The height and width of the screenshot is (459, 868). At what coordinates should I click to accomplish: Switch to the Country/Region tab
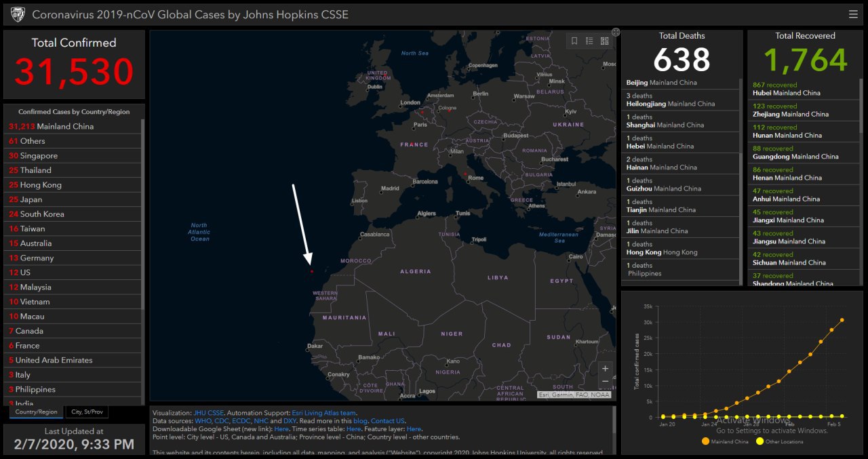[x=36, y=412]
